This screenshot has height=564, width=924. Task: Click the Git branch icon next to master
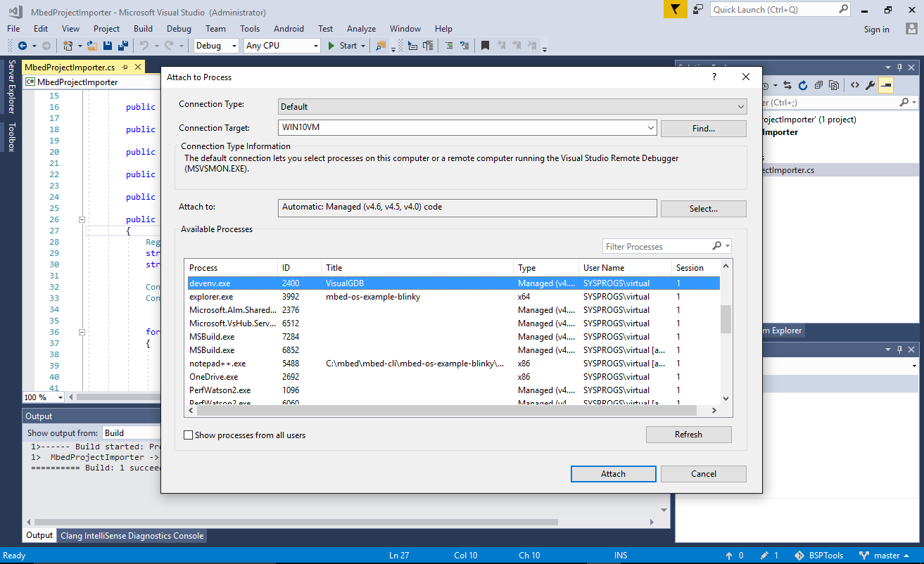click(x=864, y=556)
